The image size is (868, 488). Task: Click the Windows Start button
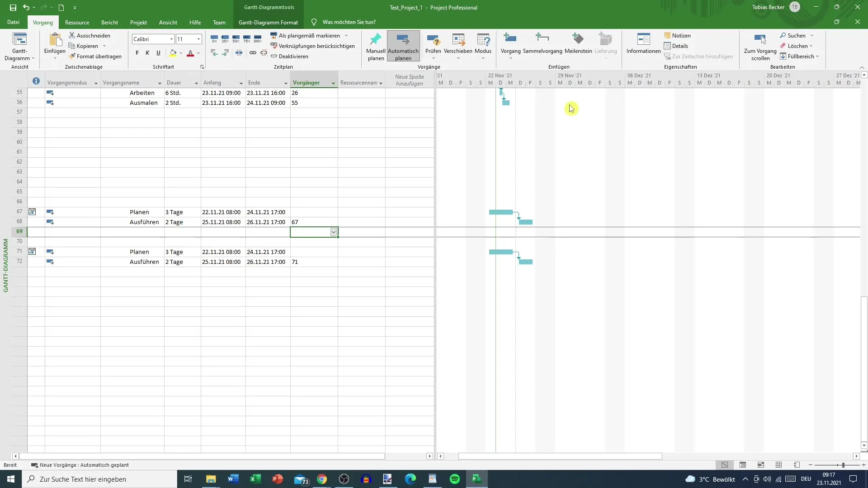(11, 479)
